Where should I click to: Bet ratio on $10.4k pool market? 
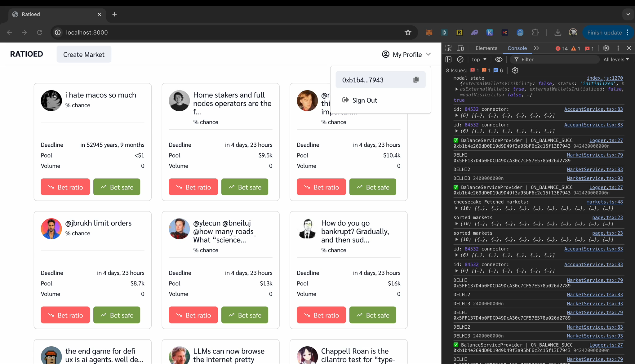click(x=321, y=187)
